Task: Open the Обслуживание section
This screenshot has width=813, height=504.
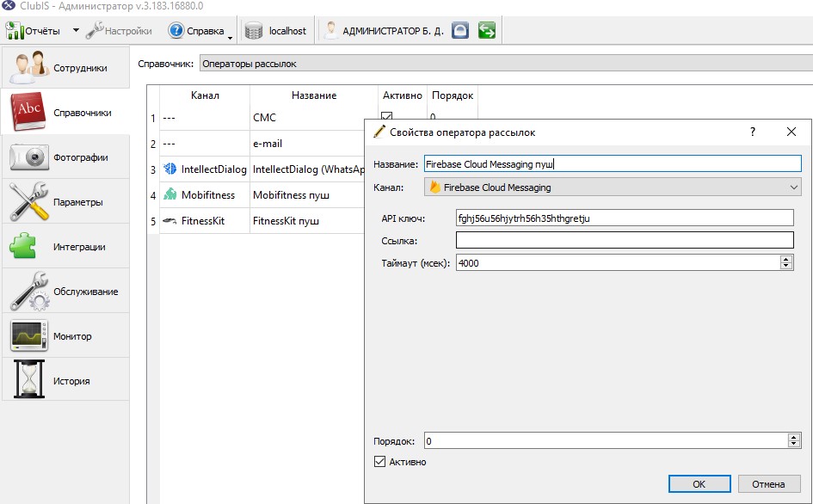Action: (66, 291)
